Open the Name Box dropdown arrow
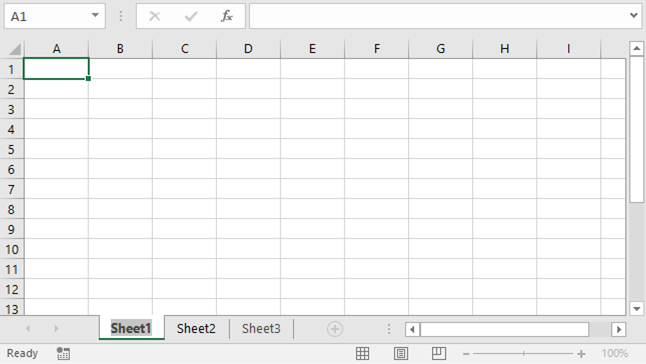This screenshot has height=364, width=646. [x=95, y=16]
